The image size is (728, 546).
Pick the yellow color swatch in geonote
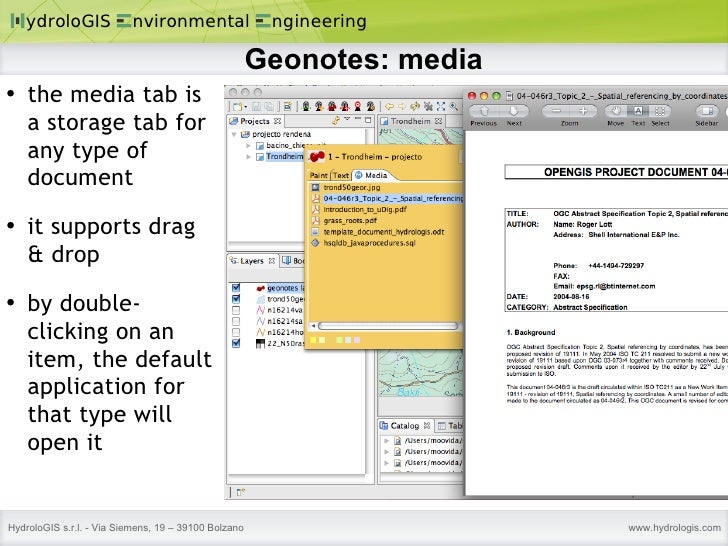pos(315,341)
